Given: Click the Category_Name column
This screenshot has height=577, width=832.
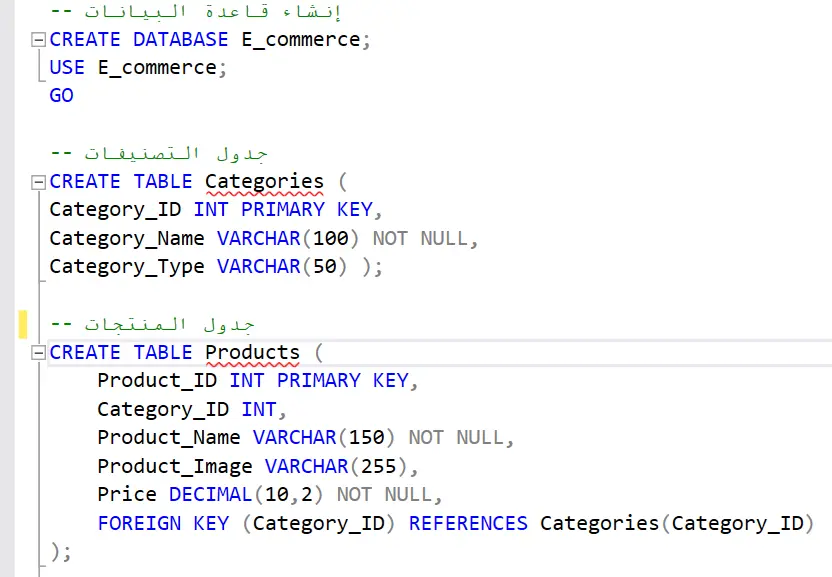Looking at the screenshot, I should (127, 239).
